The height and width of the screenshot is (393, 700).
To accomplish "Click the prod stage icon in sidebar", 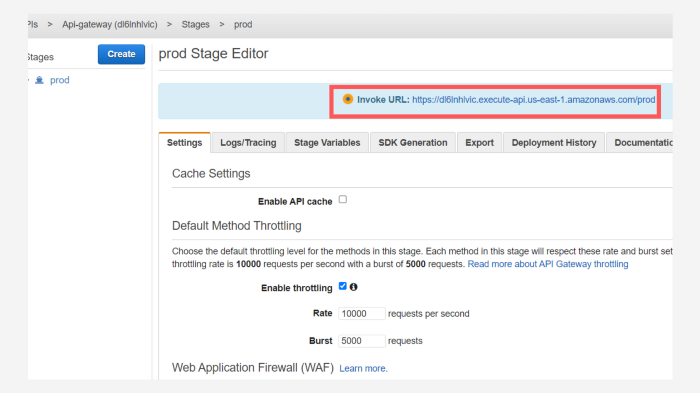I will pos(39,80).
